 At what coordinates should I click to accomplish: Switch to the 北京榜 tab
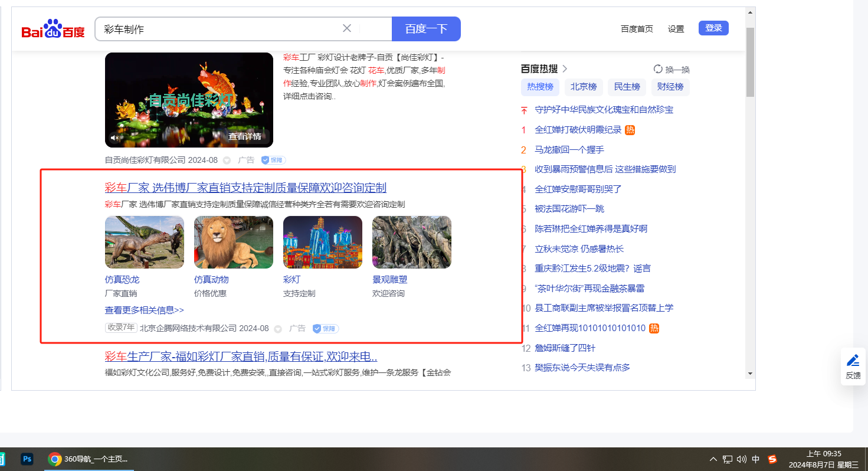tap(583, 87)
